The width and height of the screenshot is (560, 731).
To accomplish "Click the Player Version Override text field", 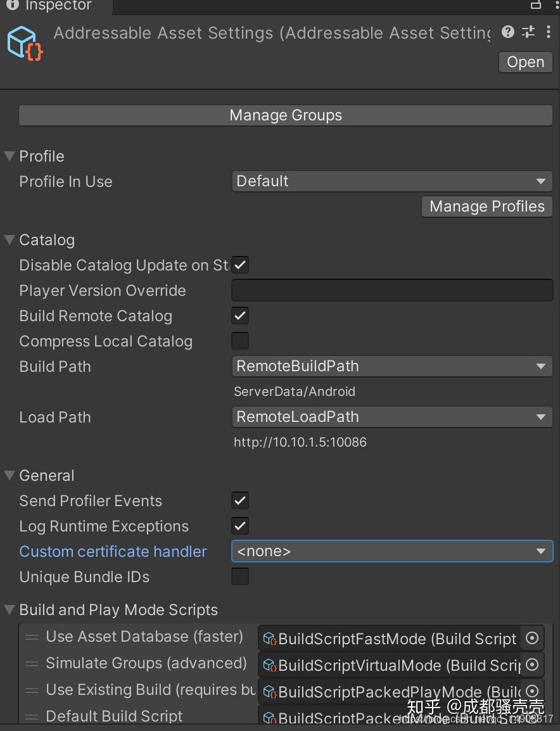I will (x=391, y=289).
